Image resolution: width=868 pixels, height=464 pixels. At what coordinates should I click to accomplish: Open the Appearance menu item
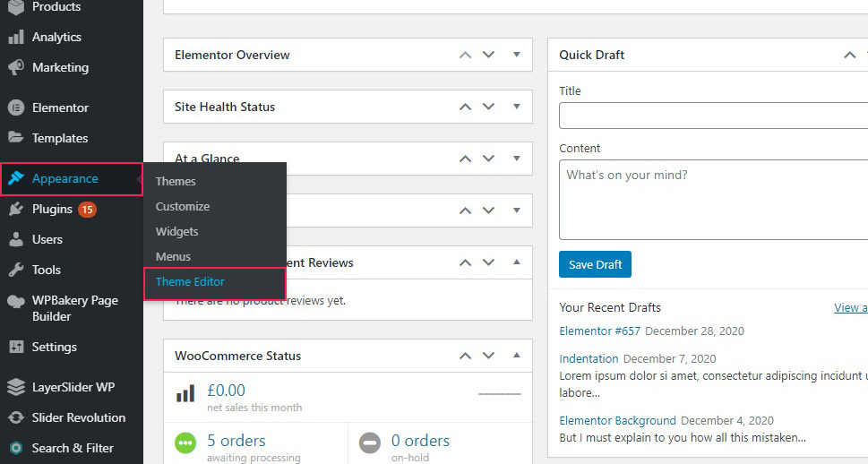click(x=72, y=178)
